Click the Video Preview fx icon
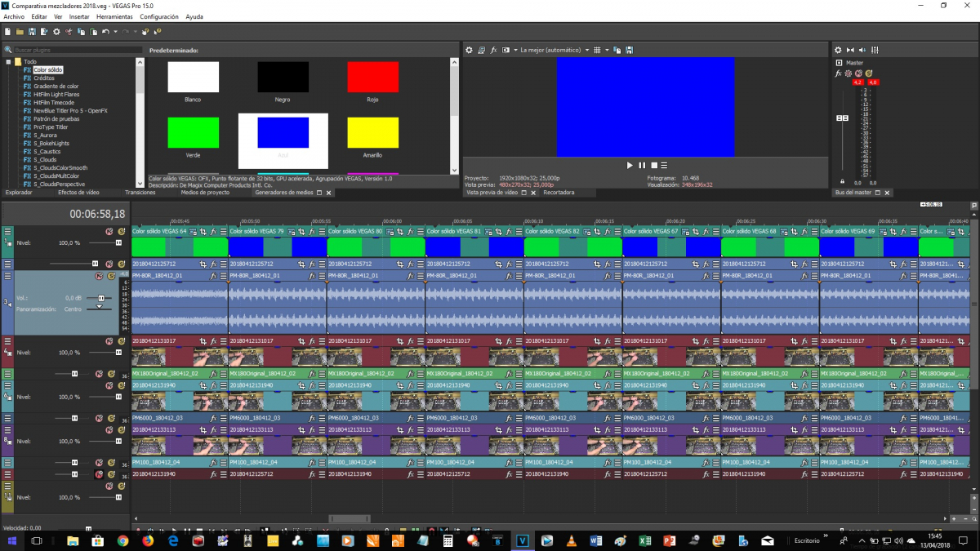The width and height of the screenshot is (980, 551). [493, 50]
